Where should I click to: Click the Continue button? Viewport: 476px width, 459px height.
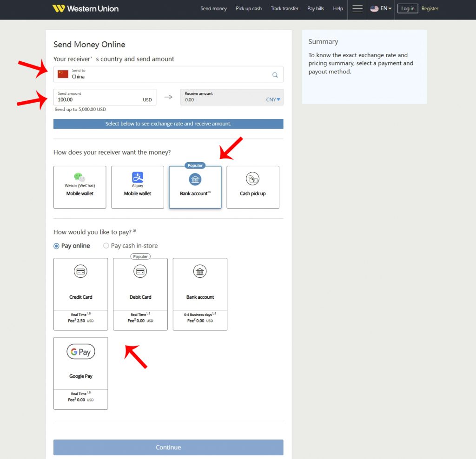point(168,447)
